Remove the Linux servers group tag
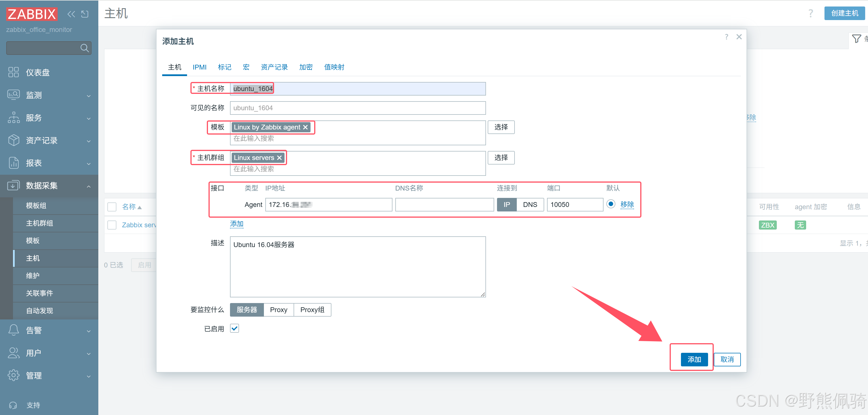This screenshot has width=868, height=415. click(279, 158)
